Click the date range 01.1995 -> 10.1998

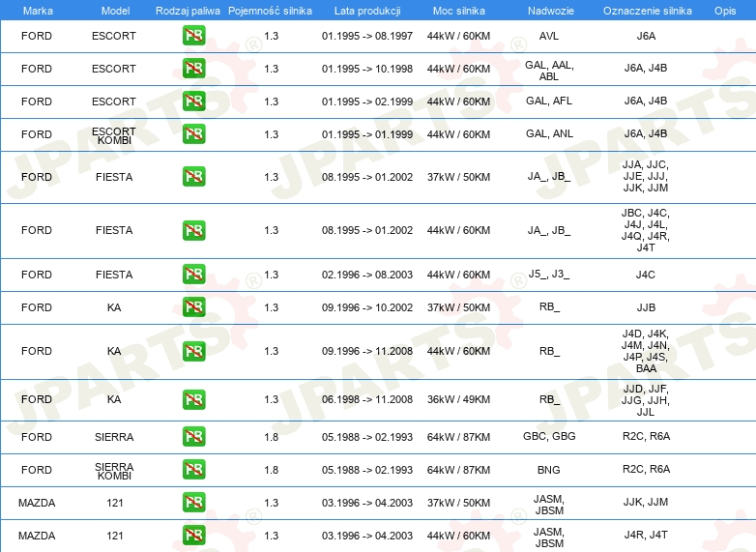tap(367, 69)
